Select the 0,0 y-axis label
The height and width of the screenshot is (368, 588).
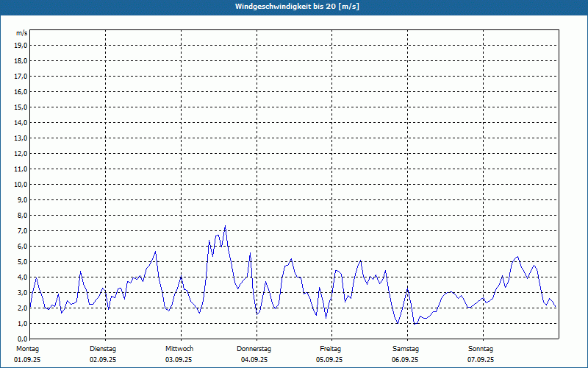tap(23, 339)
